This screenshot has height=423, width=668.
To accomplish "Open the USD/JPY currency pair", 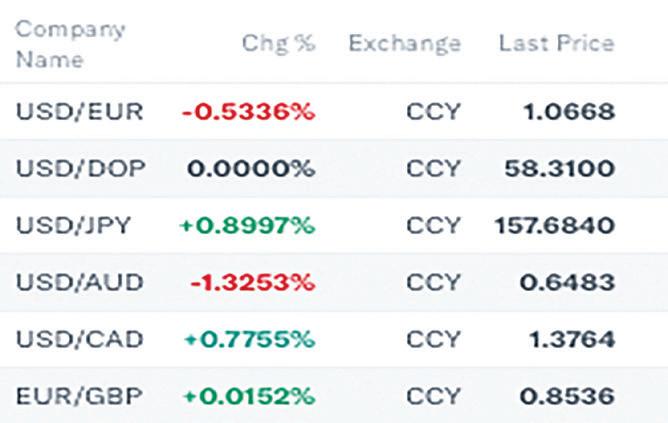I will 73,225.
